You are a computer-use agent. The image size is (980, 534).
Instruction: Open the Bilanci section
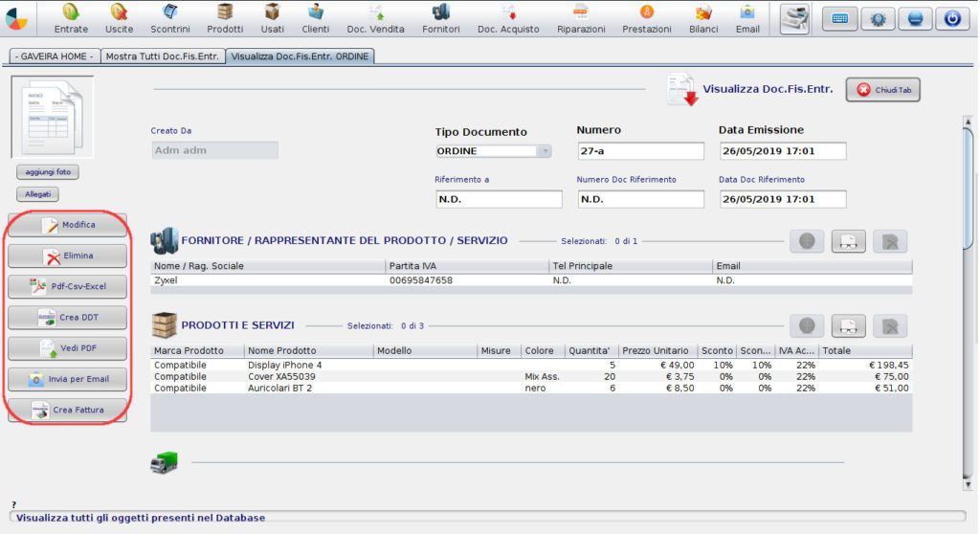tap(703, 18)
